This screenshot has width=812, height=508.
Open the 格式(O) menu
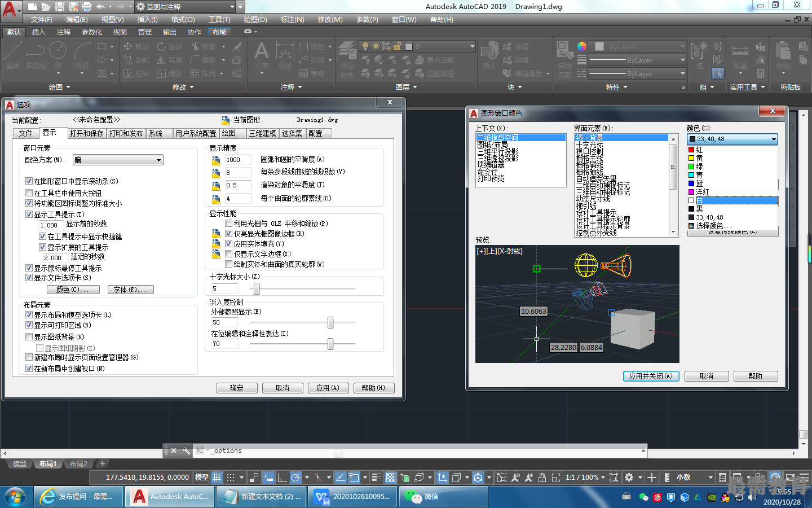coord(183,20)
